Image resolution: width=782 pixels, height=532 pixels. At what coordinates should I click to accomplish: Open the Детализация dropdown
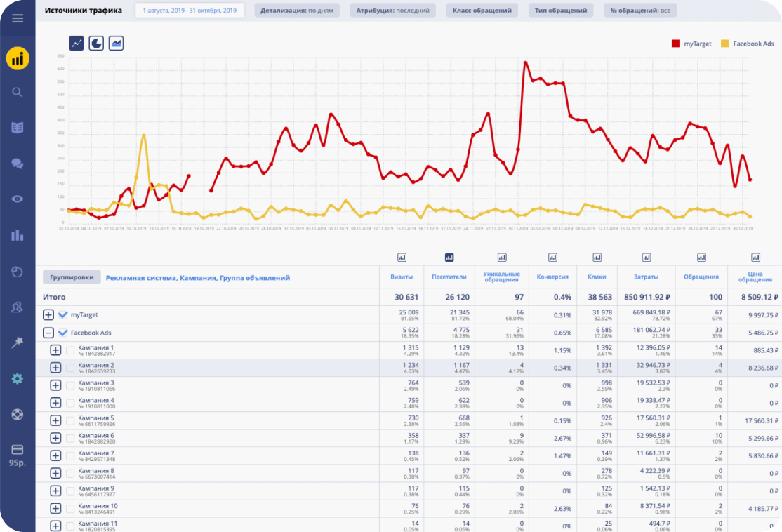[299, 10]
